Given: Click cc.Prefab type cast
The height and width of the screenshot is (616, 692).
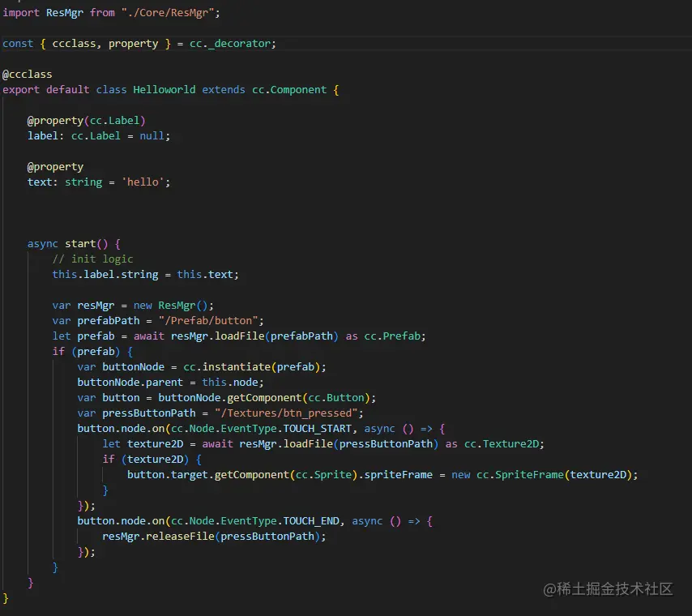Looking at the screenshot, I should pyautogui.click(x=392, y=336).
